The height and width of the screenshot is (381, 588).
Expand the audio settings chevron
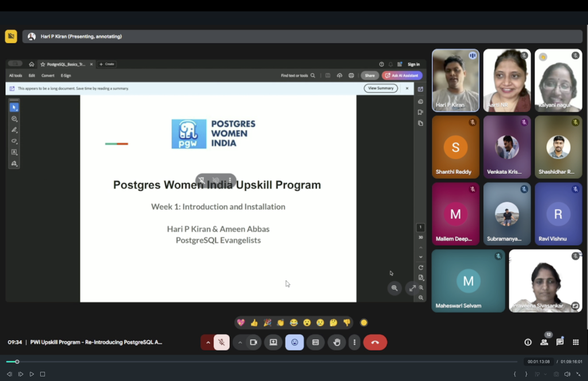(208, 342)
